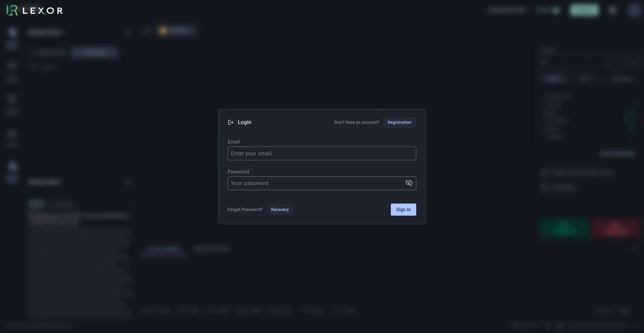Image resolution: width=644 pixels, height=333 pixels.
Task: Focus the Email input field
Action: coord(322,153)
